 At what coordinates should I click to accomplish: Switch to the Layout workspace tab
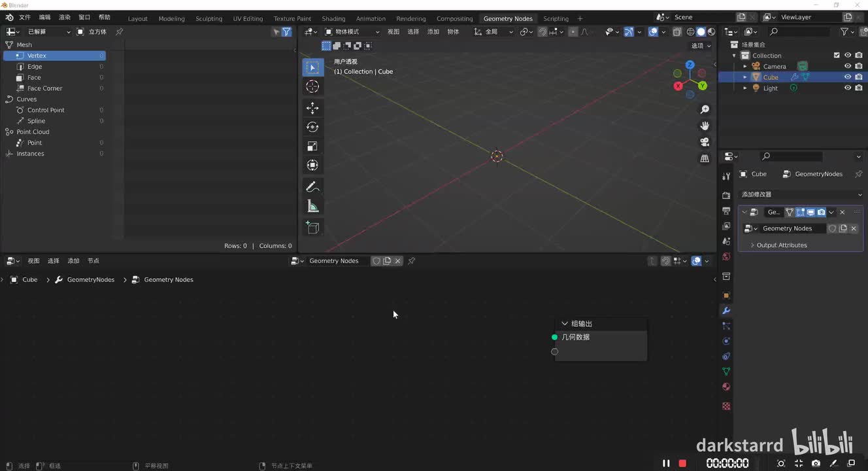pyautogui.click(x=137, y=18)
